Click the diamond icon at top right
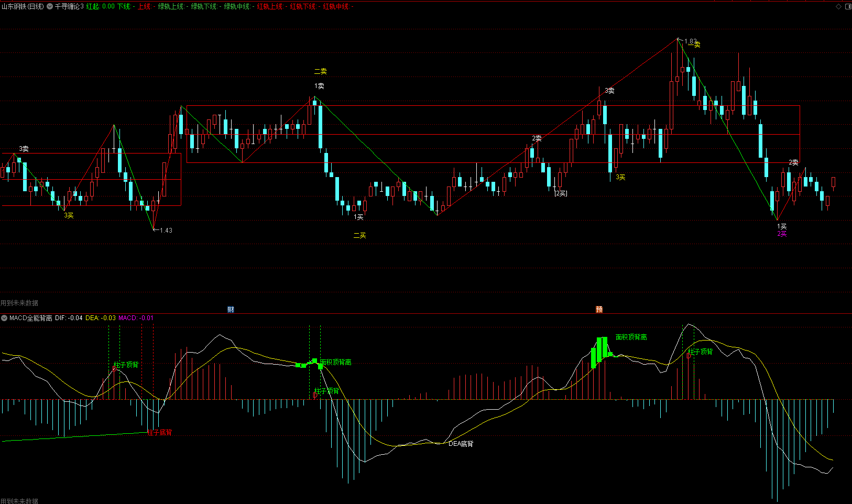The image size is (852, 504). tap(838, 6)
